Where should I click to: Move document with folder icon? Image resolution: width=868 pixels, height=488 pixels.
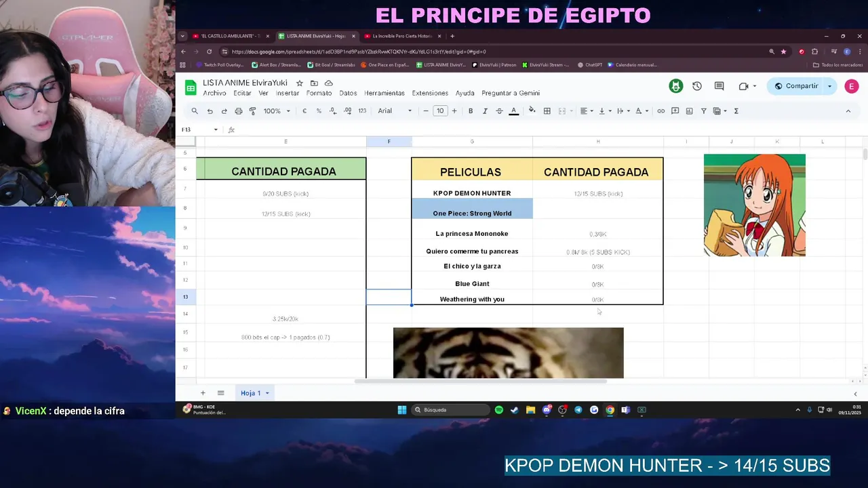314,83
